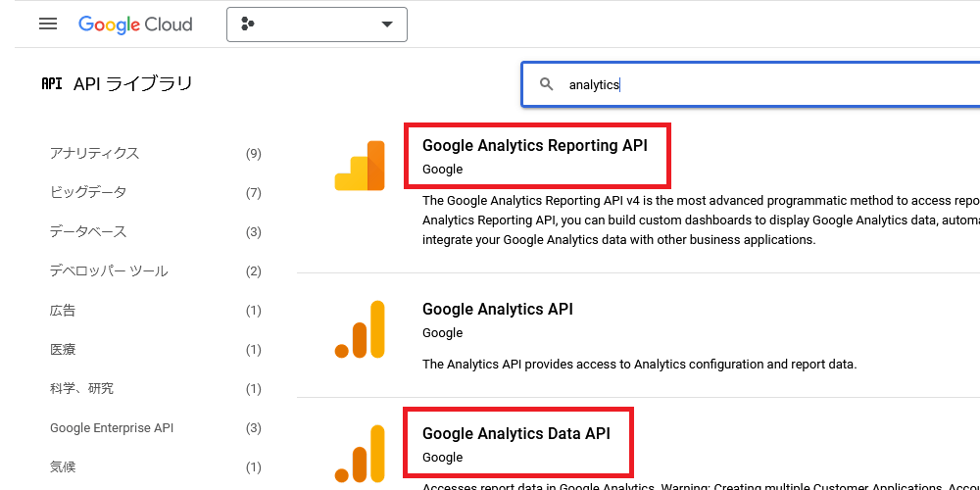Click the Reporting API v4 description text
Screen dimensions: 980x490
tap(701, 220)
